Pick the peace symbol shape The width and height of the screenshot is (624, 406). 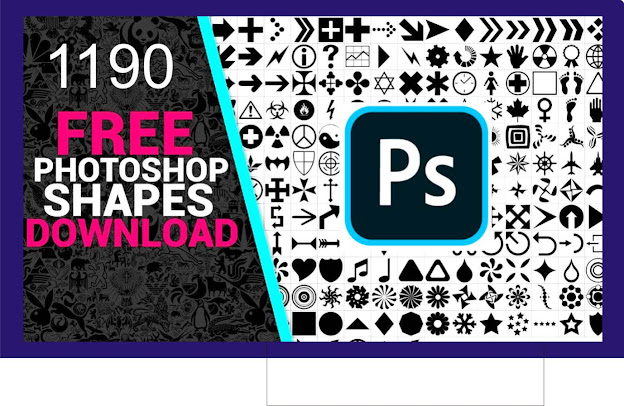304,137
